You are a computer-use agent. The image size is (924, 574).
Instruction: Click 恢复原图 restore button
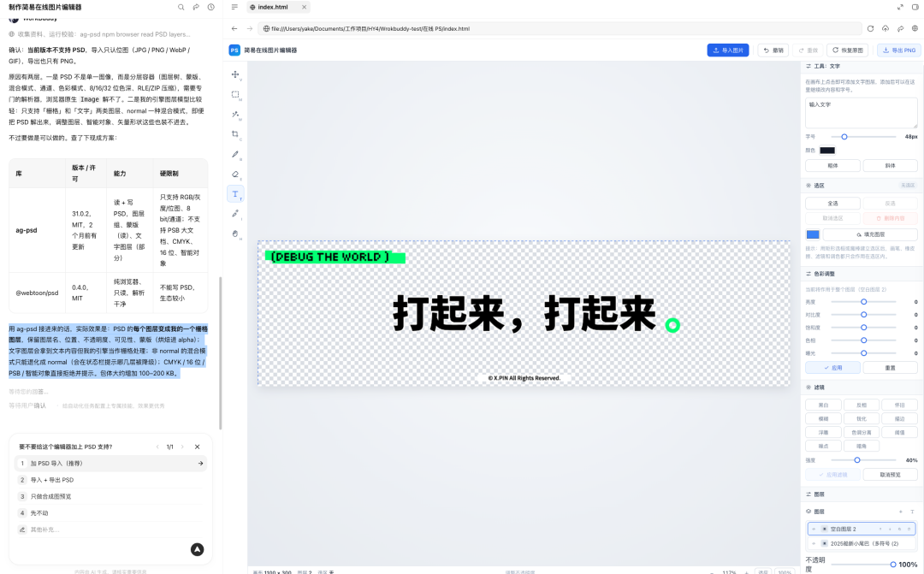[x=848, y=50]
